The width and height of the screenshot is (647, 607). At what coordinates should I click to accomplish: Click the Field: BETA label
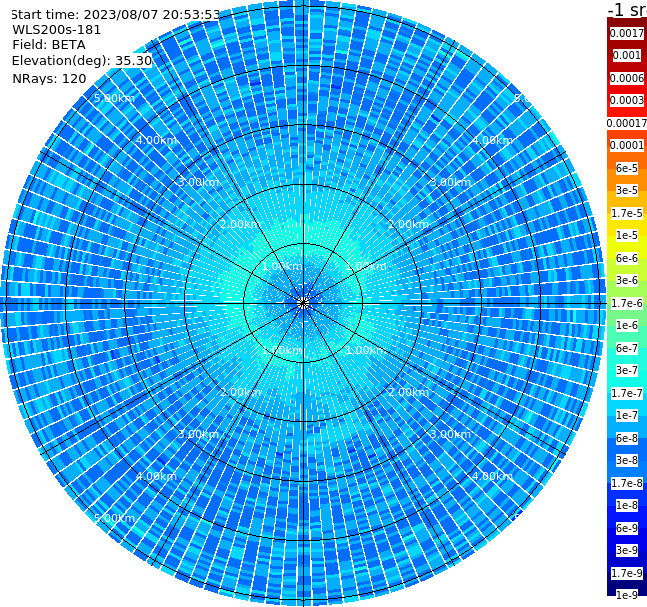[x=49, y=45]
